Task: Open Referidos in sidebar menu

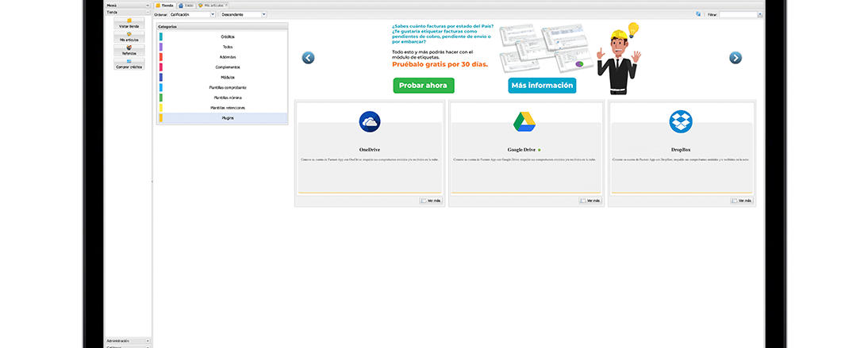Action: click(129, 51)
